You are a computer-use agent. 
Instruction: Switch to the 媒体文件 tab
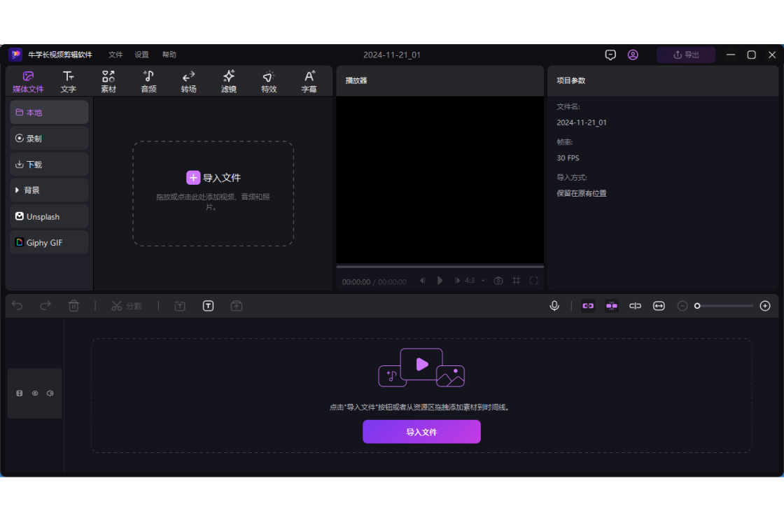point(28,82)
